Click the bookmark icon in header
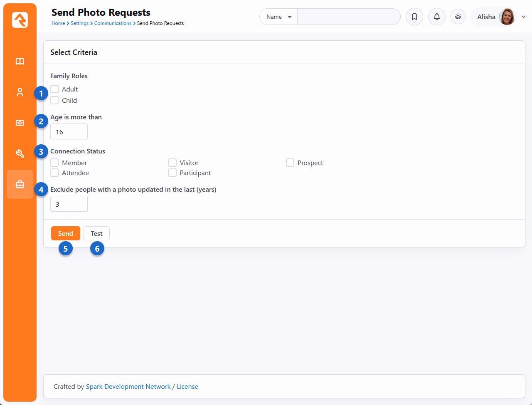 [x=414, y=17]
